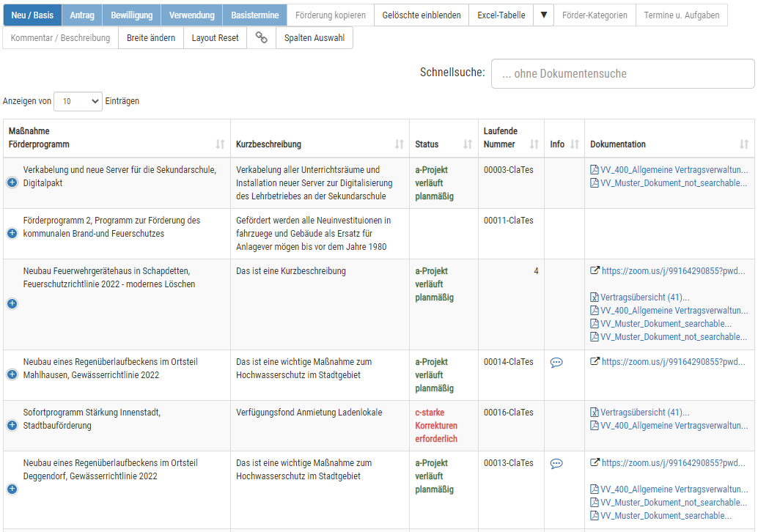The image size is (758, 532).
Task: Click status c-starke Korrekturen erforderlich
Action: (x=436, y=425)
